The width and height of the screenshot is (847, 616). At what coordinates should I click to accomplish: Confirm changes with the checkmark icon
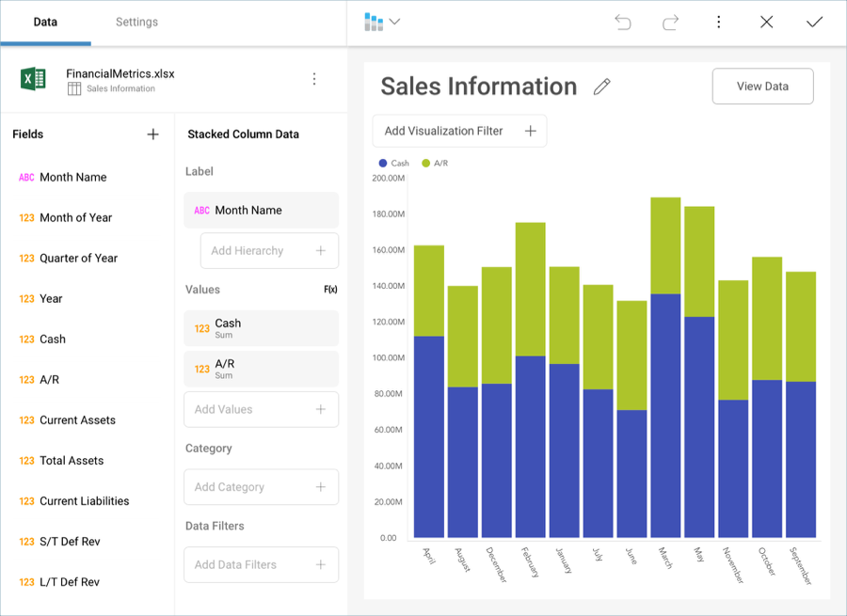814,22
